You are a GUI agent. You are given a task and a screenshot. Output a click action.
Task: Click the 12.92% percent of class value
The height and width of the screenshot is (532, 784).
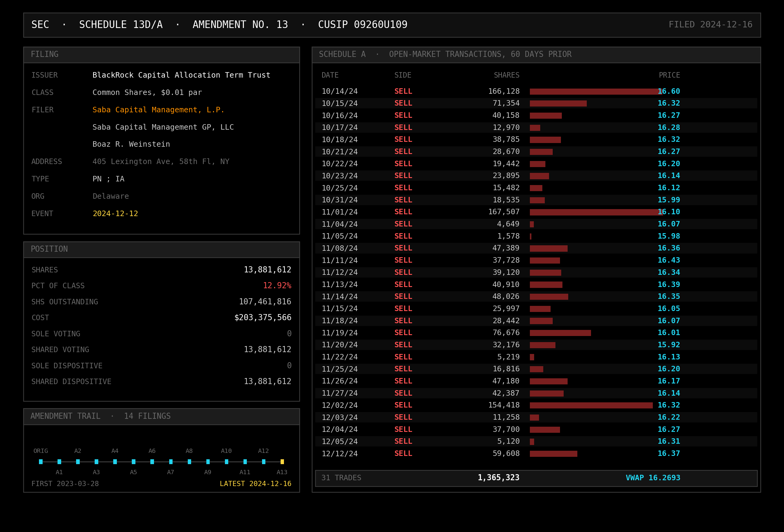(277, 285)
